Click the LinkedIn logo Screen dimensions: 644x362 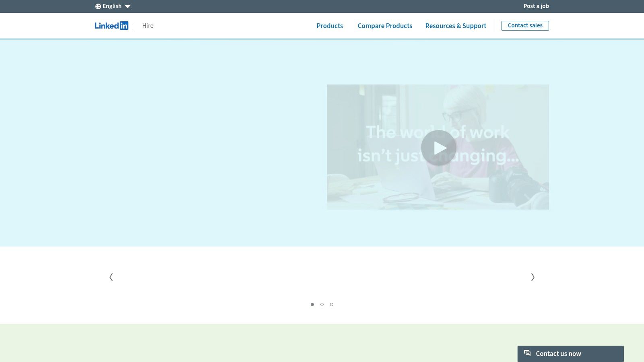111,25
